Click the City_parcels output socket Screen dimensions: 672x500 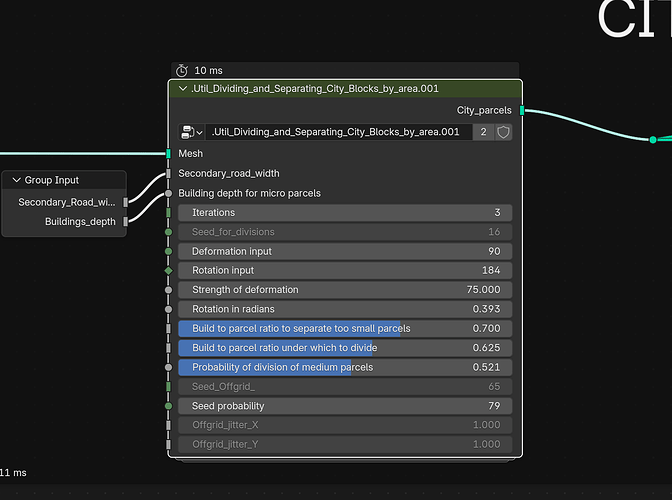(x=522, y=111)
